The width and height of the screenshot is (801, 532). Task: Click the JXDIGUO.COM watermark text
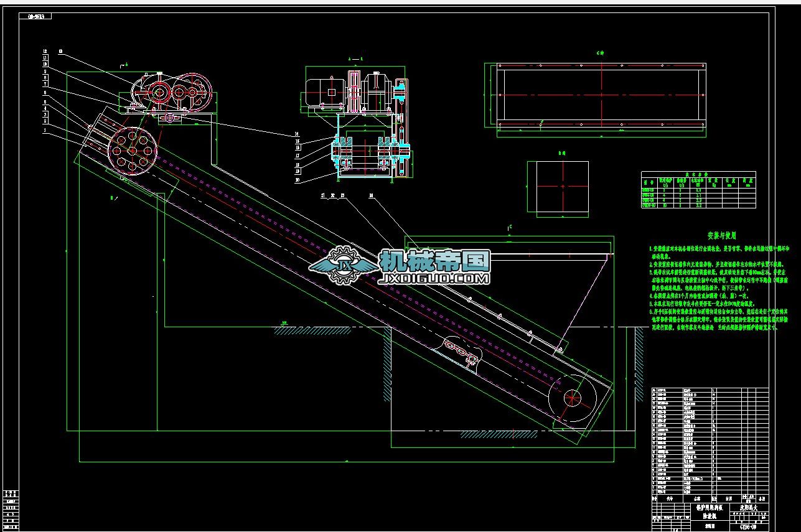click(434, 279)
